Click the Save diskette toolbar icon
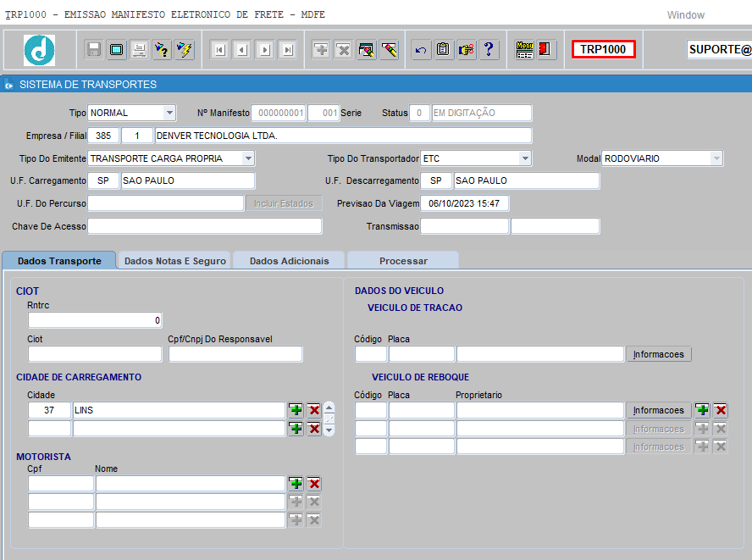The width and height of the screenshot is (752, 560). point(93,49)
